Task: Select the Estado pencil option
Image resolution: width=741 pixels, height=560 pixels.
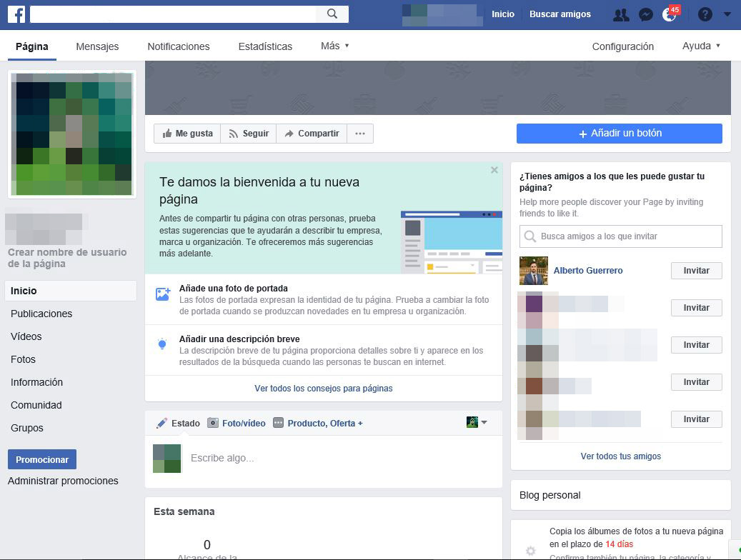Action: click(x=178, y=423)
